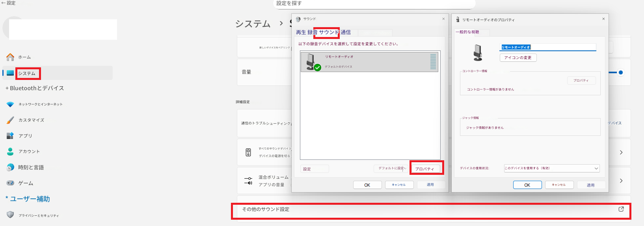Select the 一般的な視聴 tab in properties dialog
This screenshot has width=644, height=226.
(x=467, y=32)
